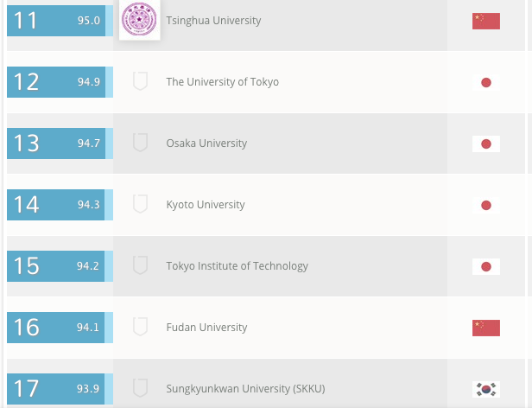
Task: Select the Kyoto University link
Action: point(206,205)
